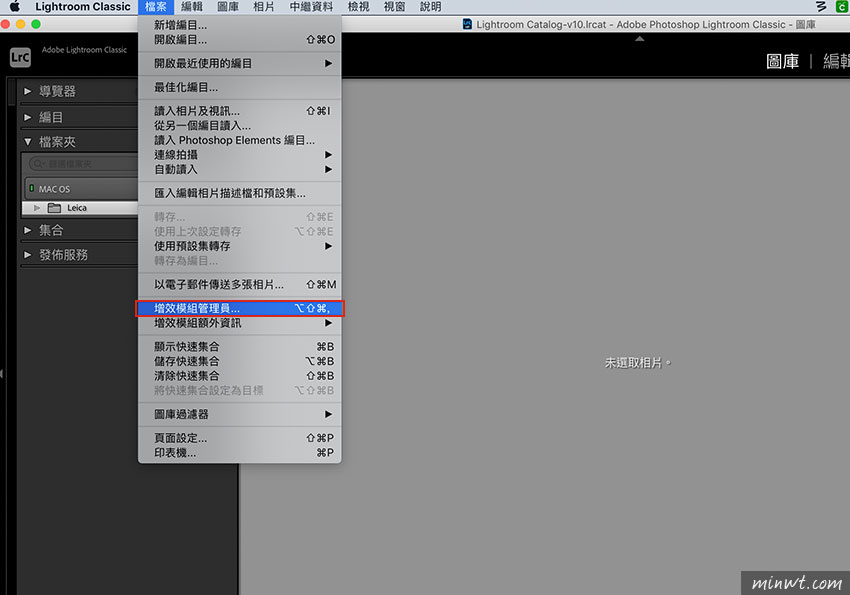The image size is (850, 595).
Task: Open 增效模組管理員 from menu
Action: (x=240, y=308)
